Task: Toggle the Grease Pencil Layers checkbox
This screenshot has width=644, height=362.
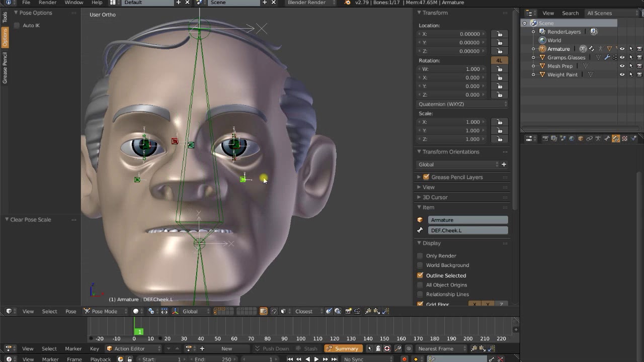Action: tap(426, 177)
